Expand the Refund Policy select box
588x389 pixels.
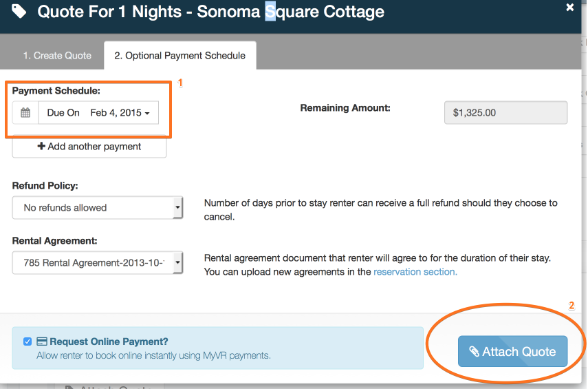pos(98,207)
